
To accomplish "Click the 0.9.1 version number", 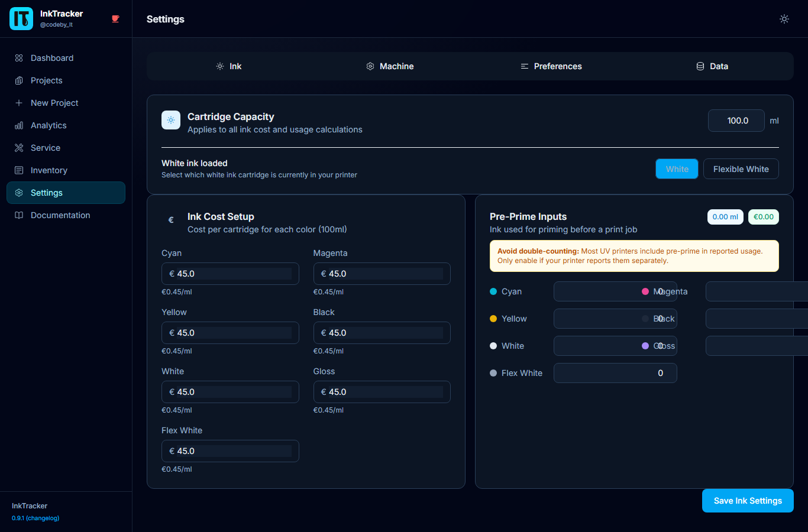I will pyautogui.click(x=18, y=518).
